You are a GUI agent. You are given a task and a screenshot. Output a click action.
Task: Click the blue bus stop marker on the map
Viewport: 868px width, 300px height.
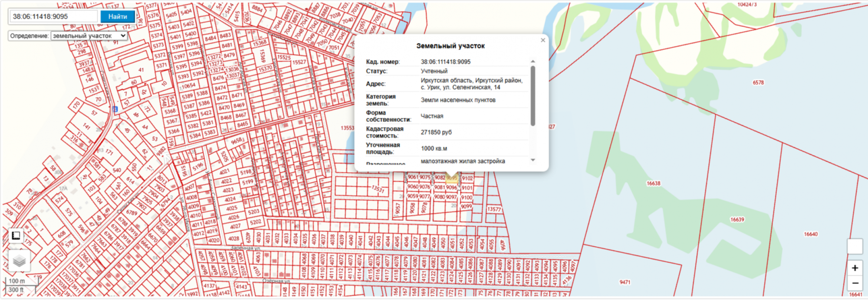click(115, 109)
